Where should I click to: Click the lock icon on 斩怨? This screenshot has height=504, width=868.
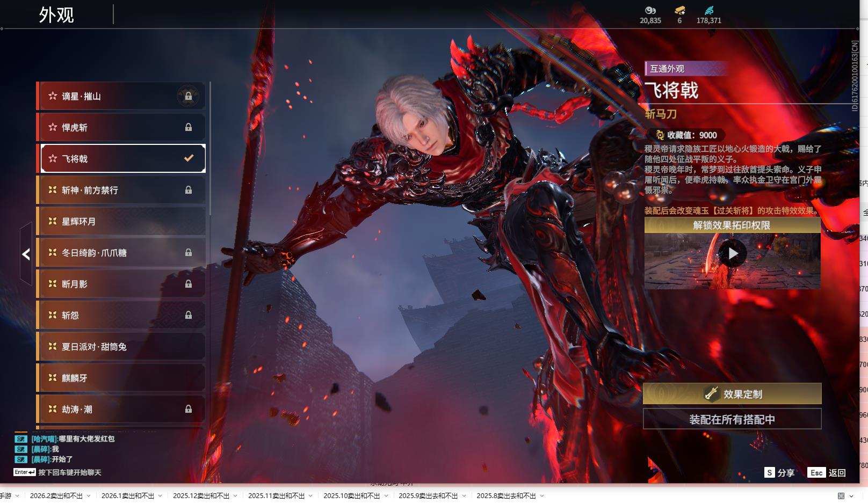[x=189, y=315]
